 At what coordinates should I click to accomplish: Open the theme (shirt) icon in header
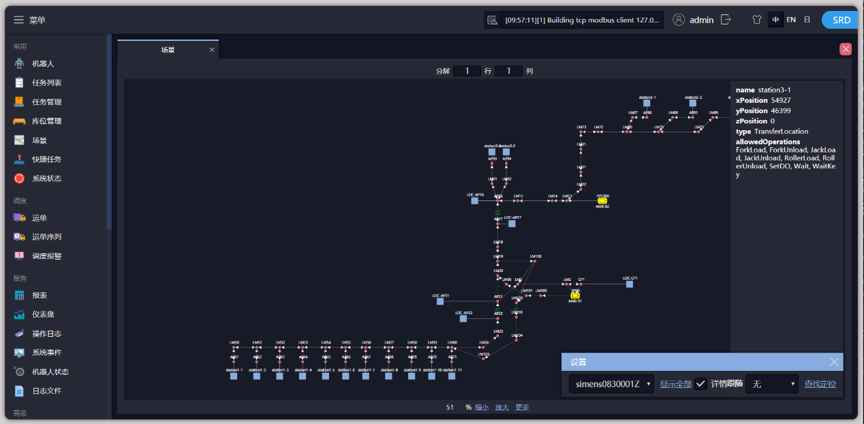[756, 20]
